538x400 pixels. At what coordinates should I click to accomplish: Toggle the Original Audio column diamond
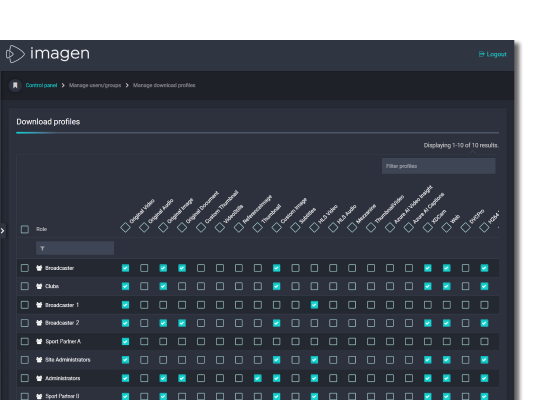pos(144,227)
